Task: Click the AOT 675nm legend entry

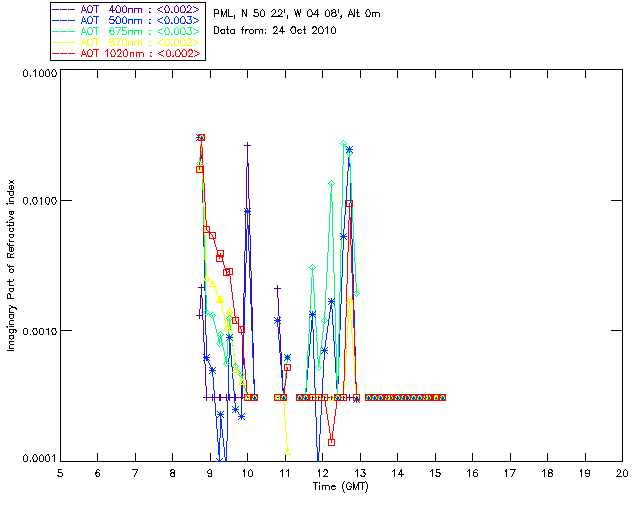Action: (127, 31)
